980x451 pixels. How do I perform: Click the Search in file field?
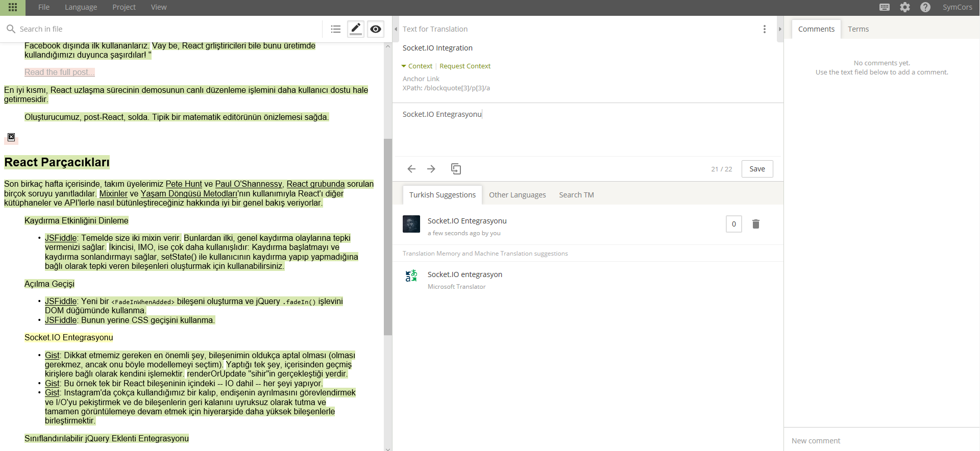click(168, 29)
